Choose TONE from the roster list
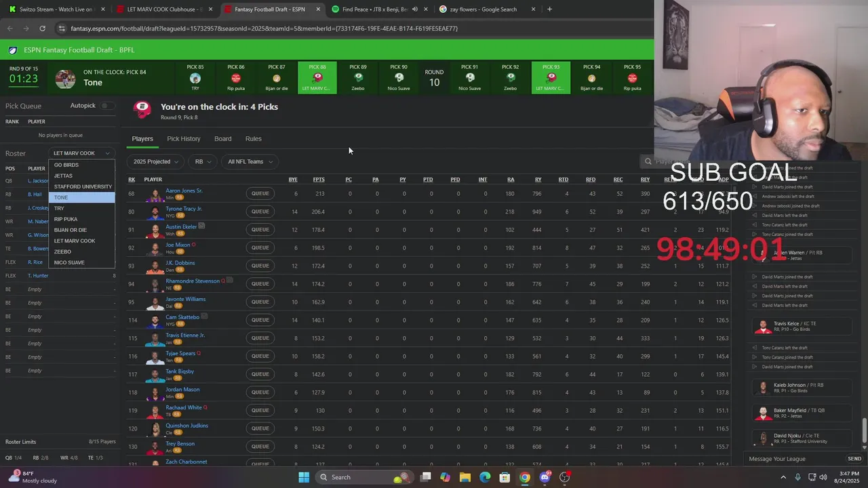Viewport: 868px width, 488px height. (81, 197)
